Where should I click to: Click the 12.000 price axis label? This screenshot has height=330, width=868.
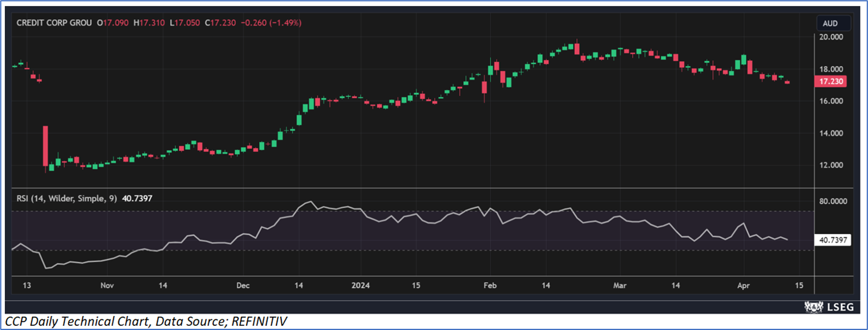tap(832, 166)
